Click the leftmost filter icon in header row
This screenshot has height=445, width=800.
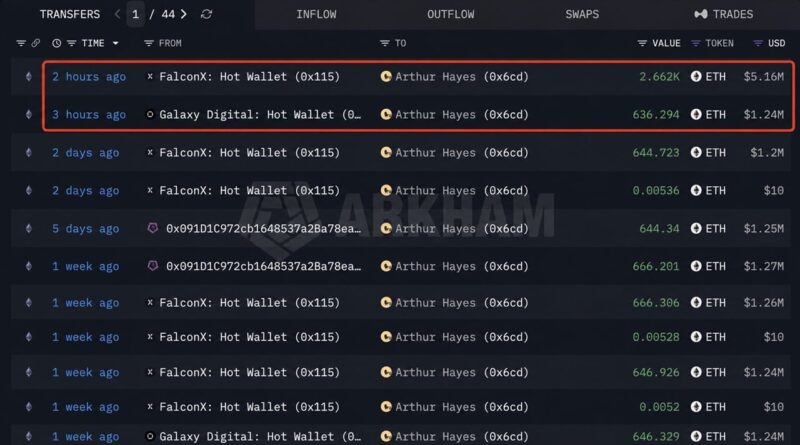(21, 43)
